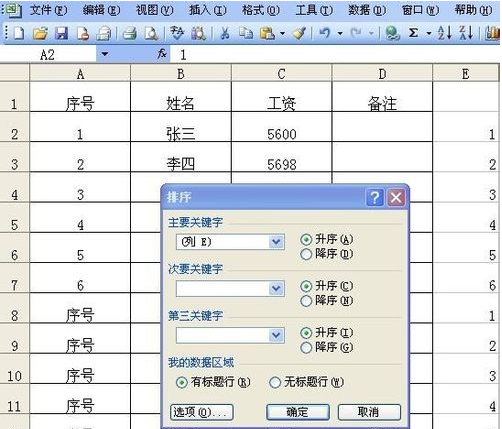Screen dimensions: 502x429
Task: Select 降序(D) for primary key
Action: coord(326,254)
